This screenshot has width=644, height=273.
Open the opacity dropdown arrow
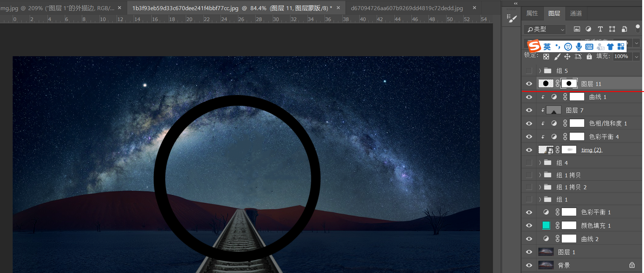pyautogui.click(x=636, y=43)
